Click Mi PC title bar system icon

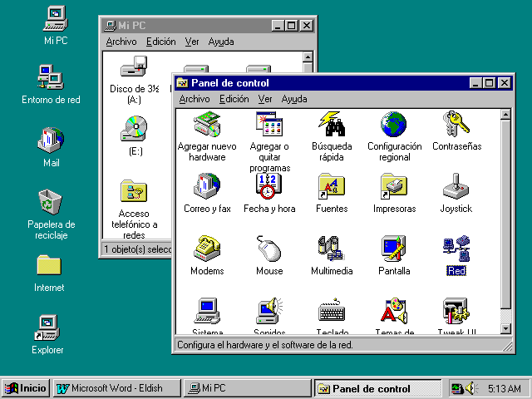(110, 26)
